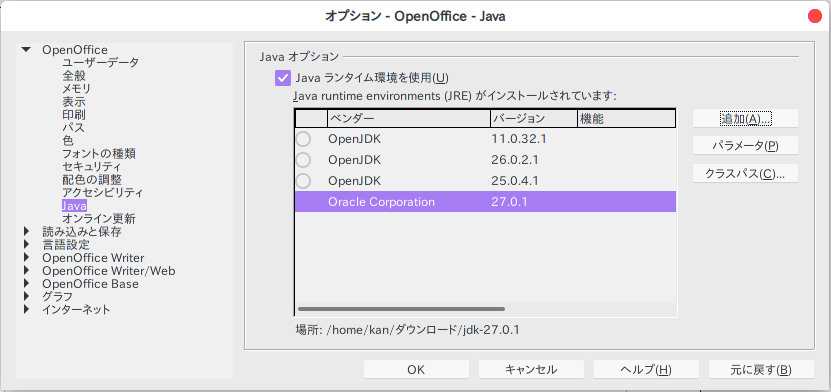Close the options dialog with red button
The image size is (831, 392).
815,16
